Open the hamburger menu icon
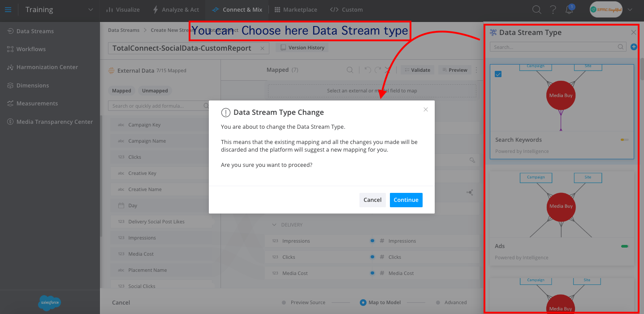The height and width of the screenshot is (314, 644). tap(8, 9)
